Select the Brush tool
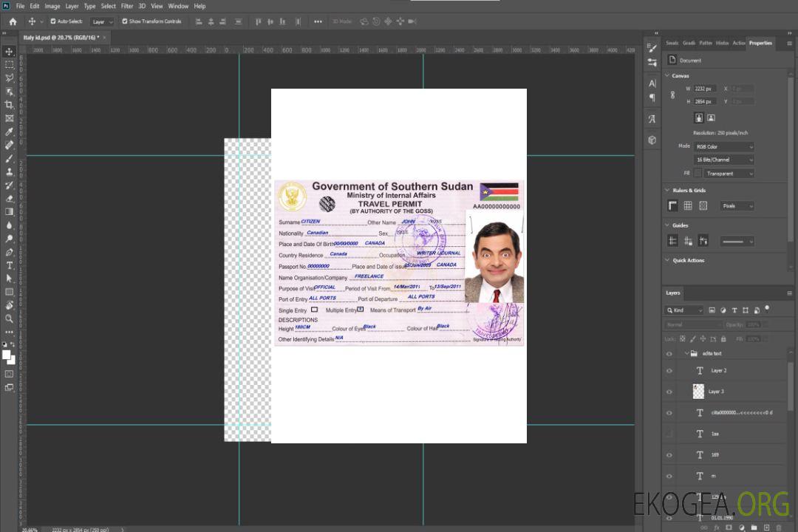Viewport: 798px width, 532px height. (x=10, y=158)
